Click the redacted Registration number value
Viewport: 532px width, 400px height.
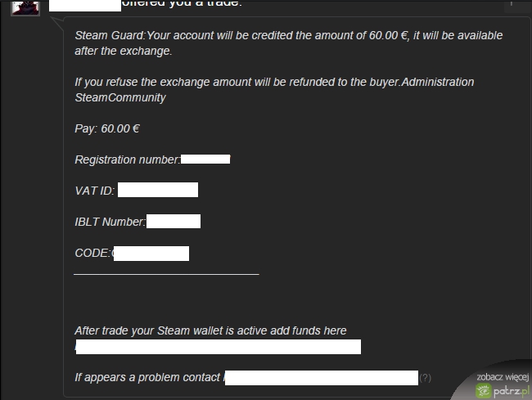point(205,159)
